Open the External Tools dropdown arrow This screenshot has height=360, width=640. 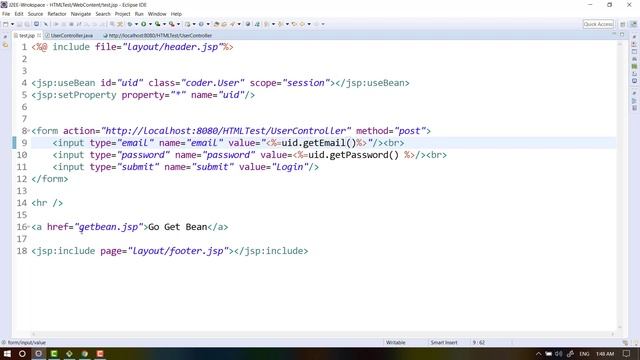[x=178, y=24]
